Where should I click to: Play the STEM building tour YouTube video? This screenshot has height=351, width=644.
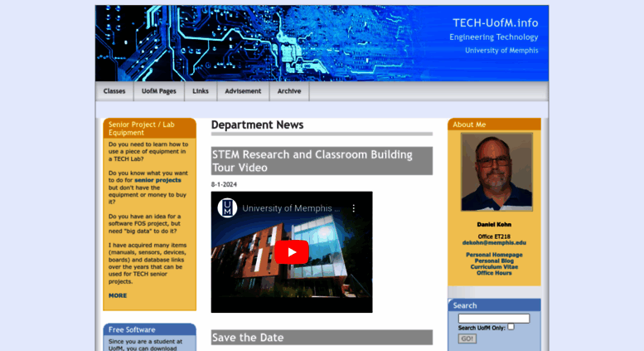click(292, 252)
